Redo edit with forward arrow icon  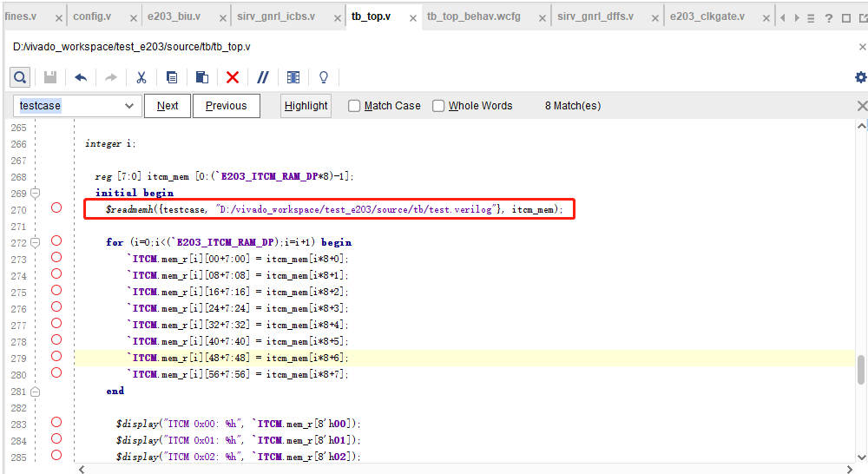coord(111,77)
